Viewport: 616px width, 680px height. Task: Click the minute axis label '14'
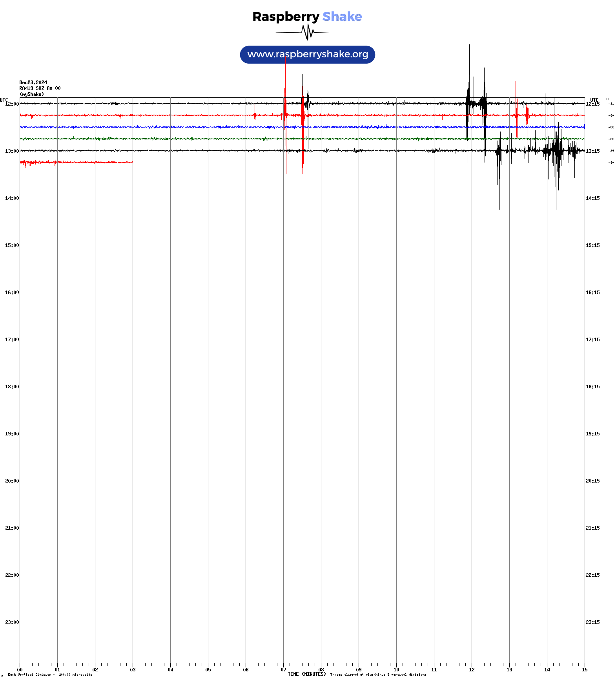pyautogui.click(x=547, y=670)
